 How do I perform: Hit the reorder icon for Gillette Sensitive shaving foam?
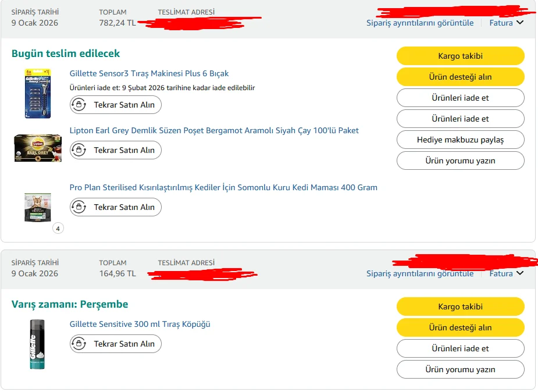(x=79, y=344)
